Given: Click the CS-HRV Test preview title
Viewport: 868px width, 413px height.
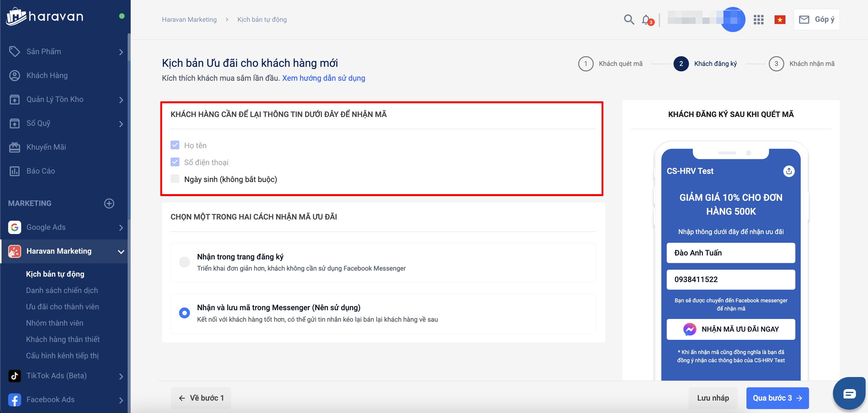Looking at the screenshot, I should click(x=690, y=171).
